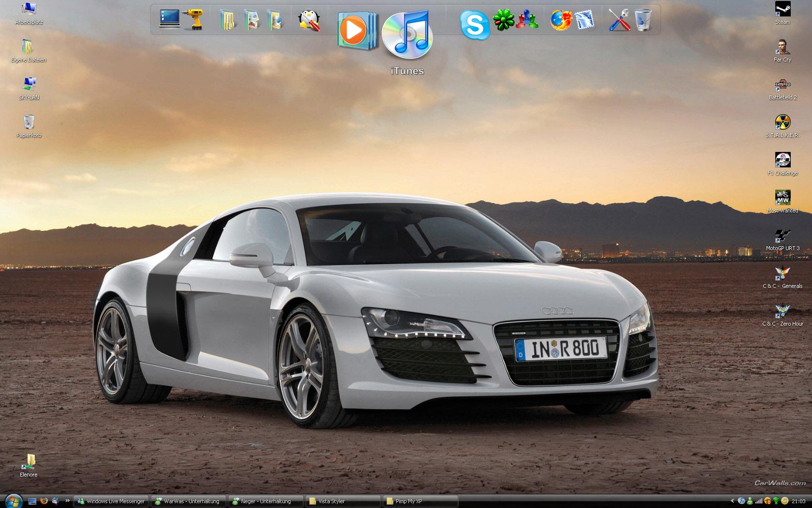Open the Elenore folder on desktop
The height and width of the screenshot is (508, 812).
(x=29, y=462)
